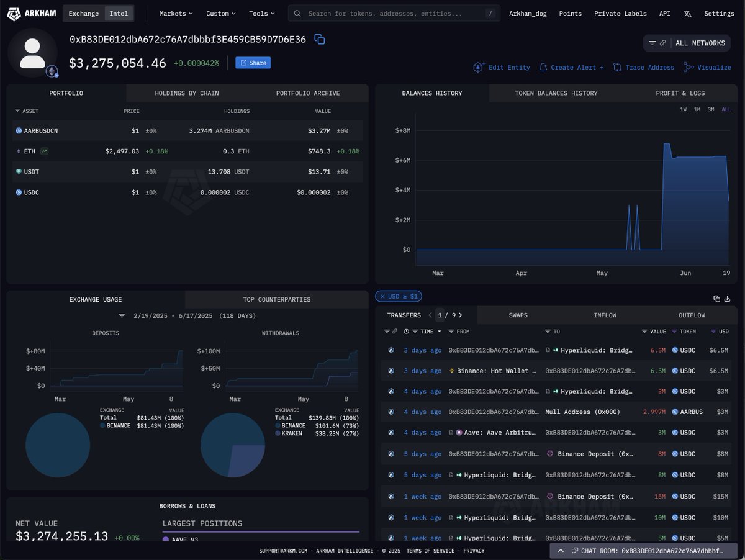Copy transfers table with copy icon
The height and width of the screenshot is (560, 745).
716,299
